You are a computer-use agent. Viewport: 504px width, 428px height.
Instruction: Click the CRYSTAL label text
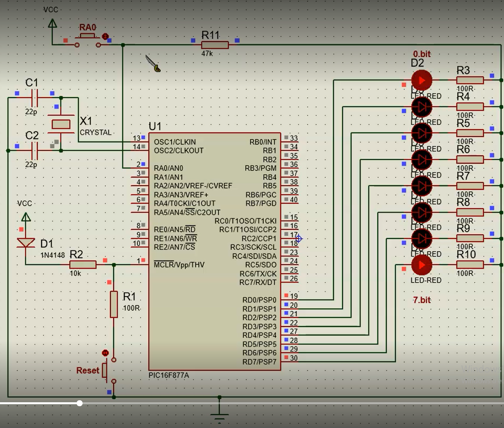click(96, 132)
